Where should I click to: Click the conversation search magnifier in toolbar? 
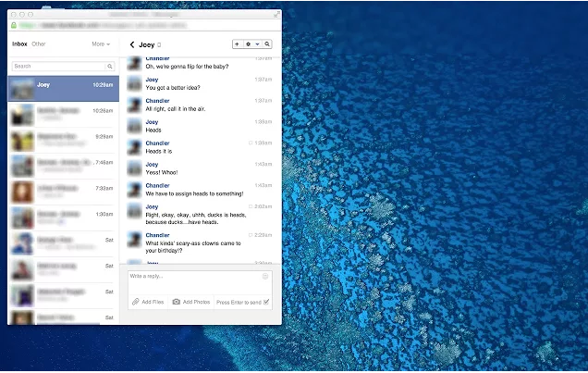click(x=267, y=44)
